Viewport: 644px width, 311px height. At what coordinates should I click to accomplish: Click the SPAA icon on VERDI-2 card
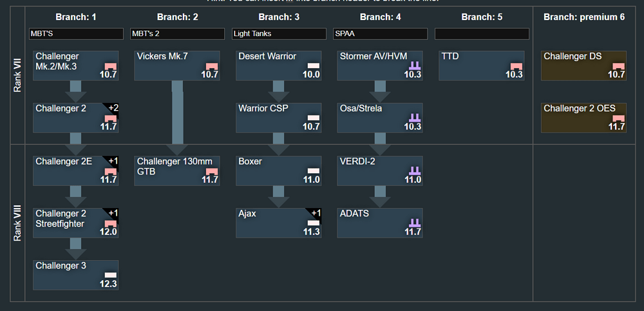(415, 171)
